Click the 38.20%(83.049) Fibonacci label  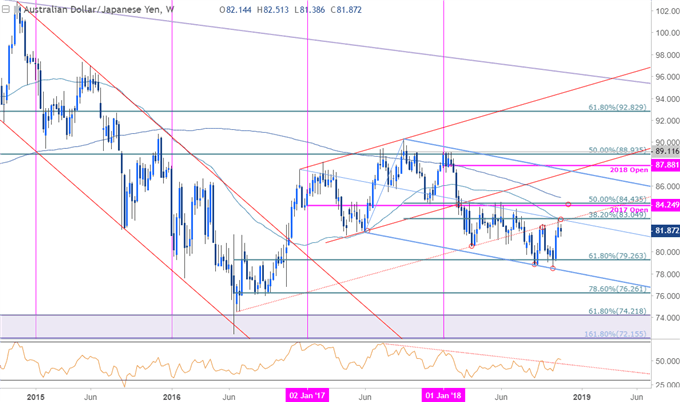(617, 214)
